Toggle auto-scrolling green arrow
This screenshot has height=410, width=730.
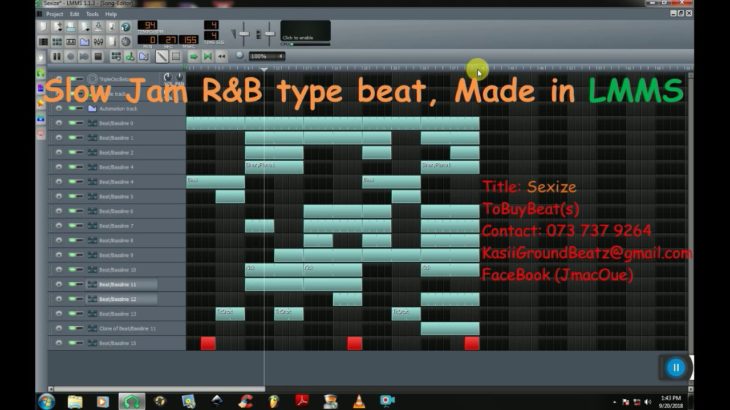pos(194,57)
